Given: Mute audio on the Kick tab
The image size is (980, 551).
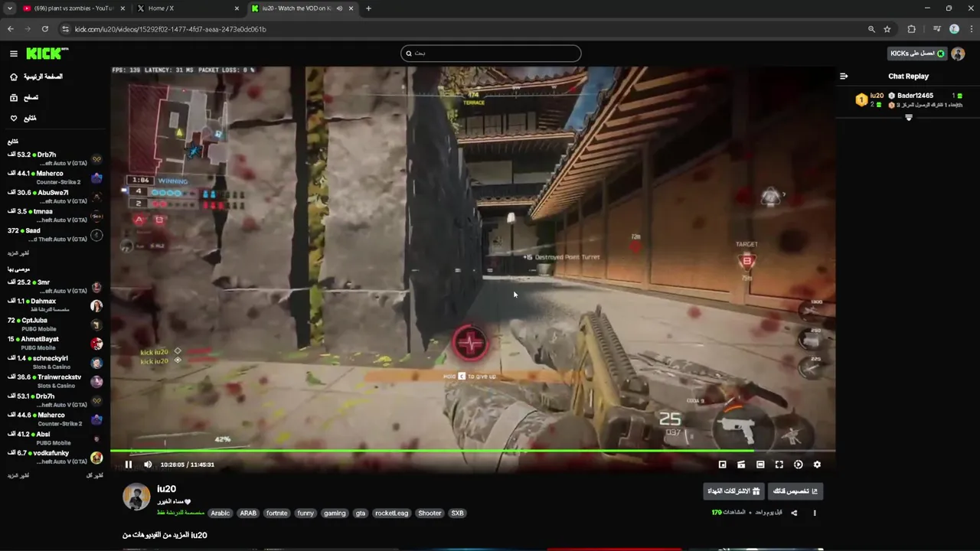Looking at the screenshot, I should click(x=339, y=8).
